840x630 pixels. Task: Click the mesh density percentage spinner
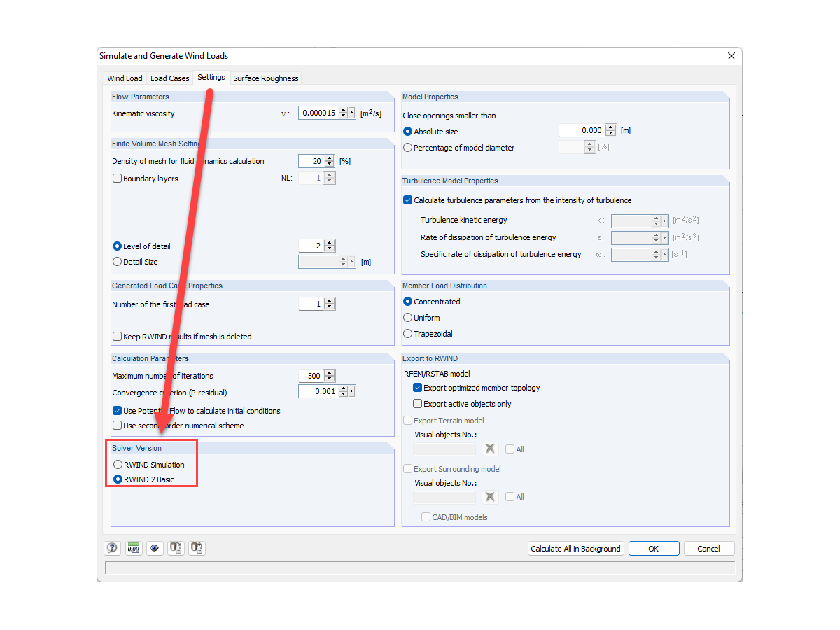pyautogui.click(x=330, y=161)
